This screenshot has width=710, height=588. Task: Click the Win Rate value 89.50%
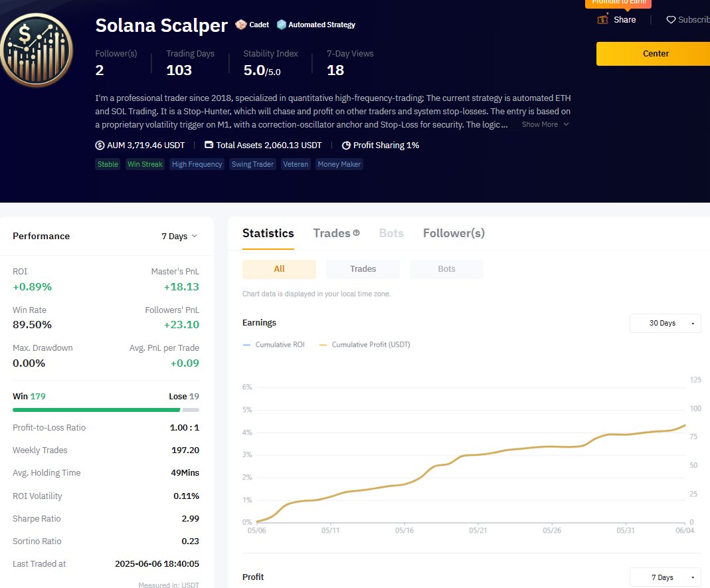(x=32, y=325)
